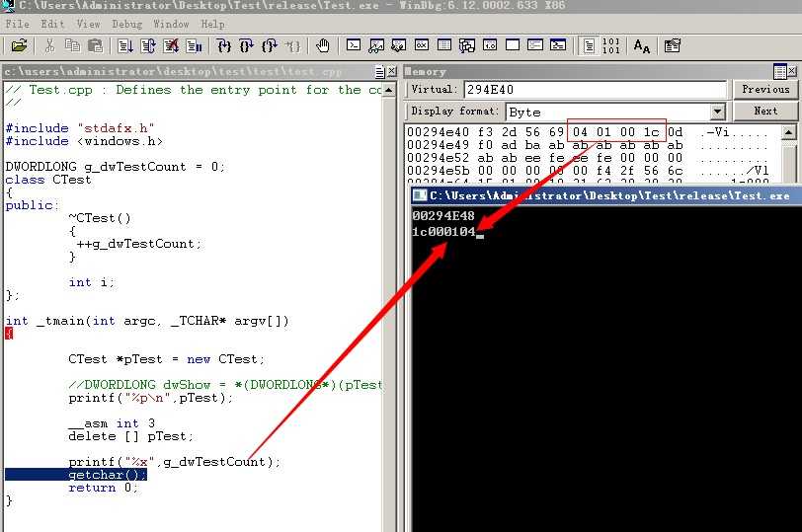The image size is (802, 532).
Task: Open the Command window icon
Action: click(354, 45)
